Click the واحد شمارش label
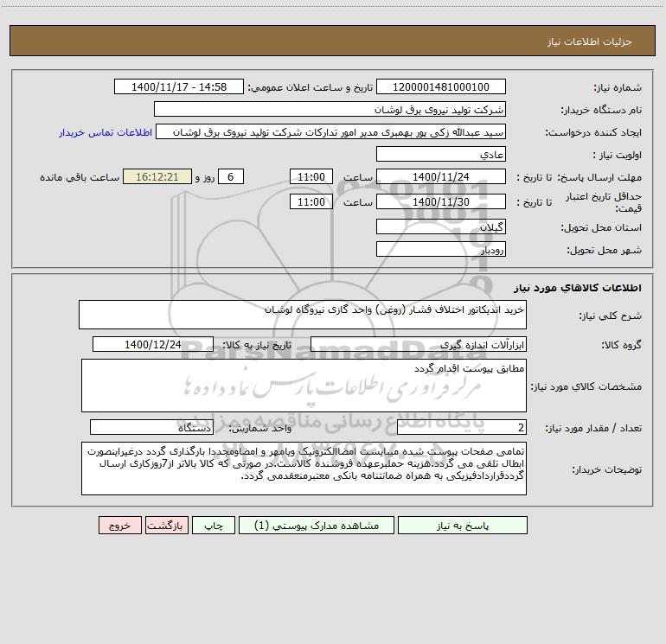The height and width of the screenshot is (644, 666). click(260, 428)
